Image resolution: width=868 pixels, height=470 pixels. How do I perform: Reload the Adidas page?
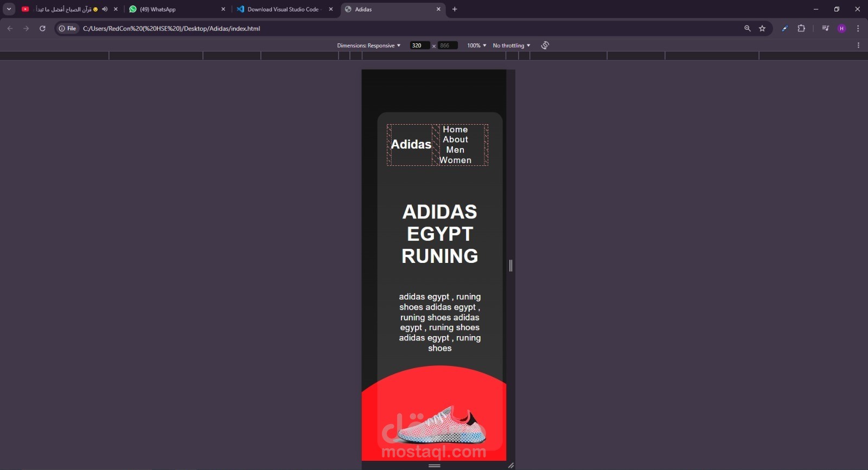click(42, 28)
